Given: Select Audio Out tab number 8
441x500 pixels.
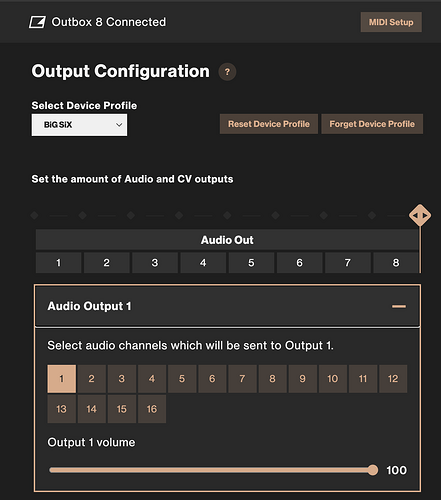Looking at the screenshot, I should (396, 263).
